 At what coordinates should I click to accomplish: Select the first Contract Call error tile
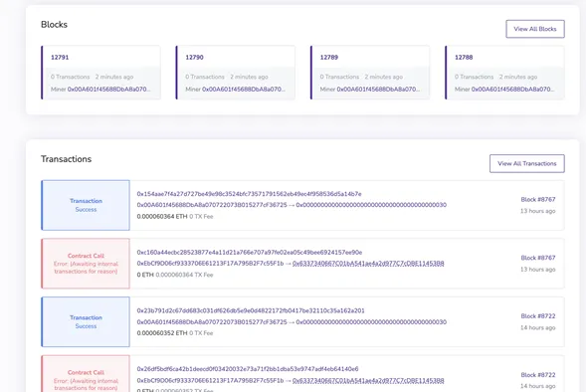86,264
